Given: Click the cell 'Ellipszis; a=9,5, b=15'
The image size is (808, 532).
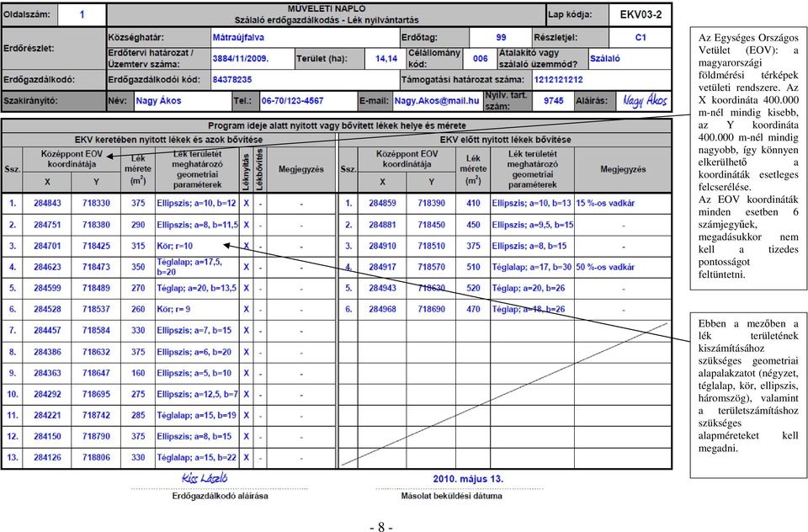Looking at the screenshot, I should click(x=532, y=225).
